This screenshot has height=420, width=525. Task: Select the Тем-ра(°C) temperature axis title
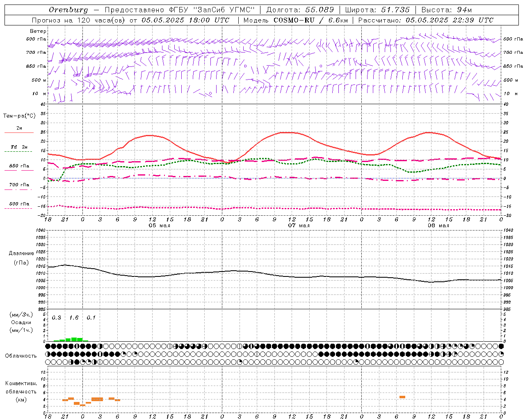pos(19,116)
